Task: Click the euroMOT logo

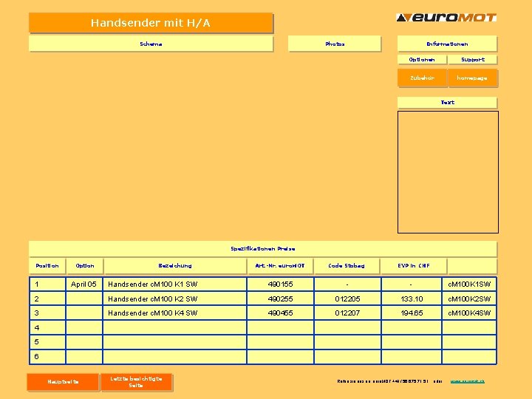Action: (x=446, y=18)
